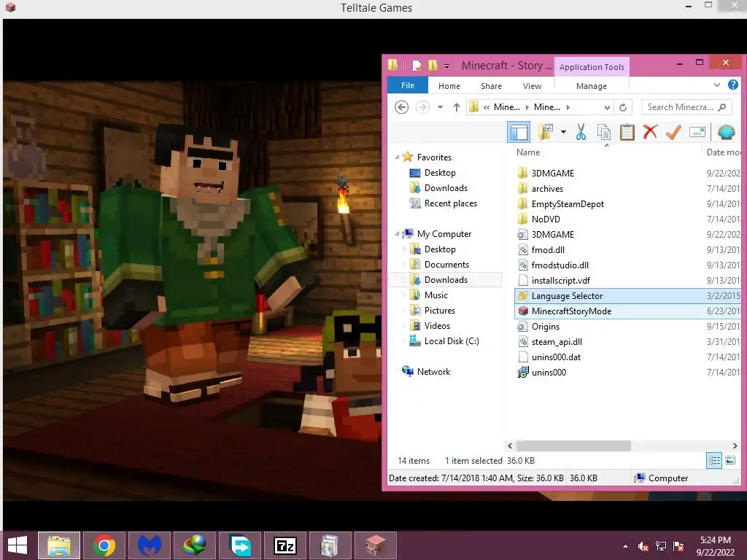Select the EmptySteamDepot folder
The height and width of the screenshot is (560, 747).
[x=568, y=204]
